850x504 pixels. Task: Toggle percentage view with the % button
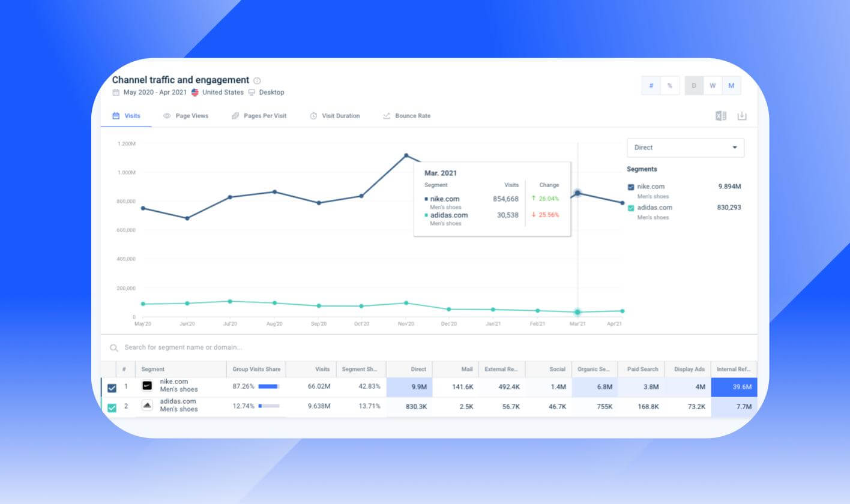tap(669, 85)
